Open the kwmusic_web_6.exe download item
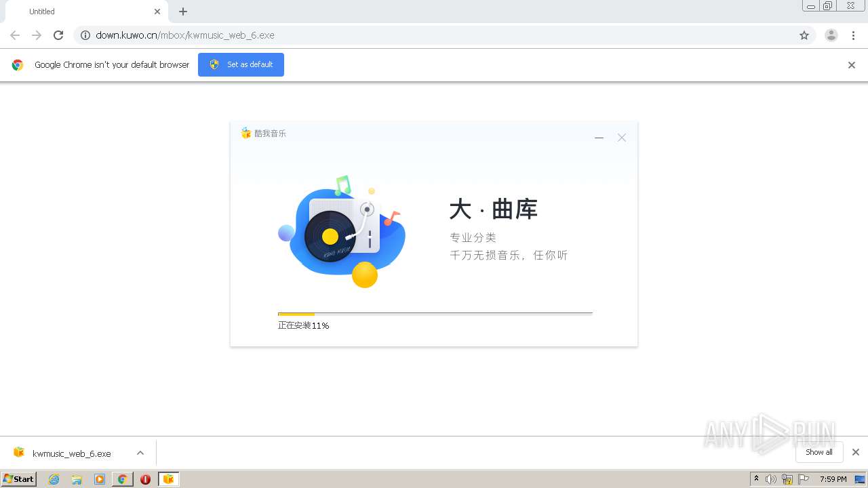Screen dimensions: 868x488 (71, 453)
